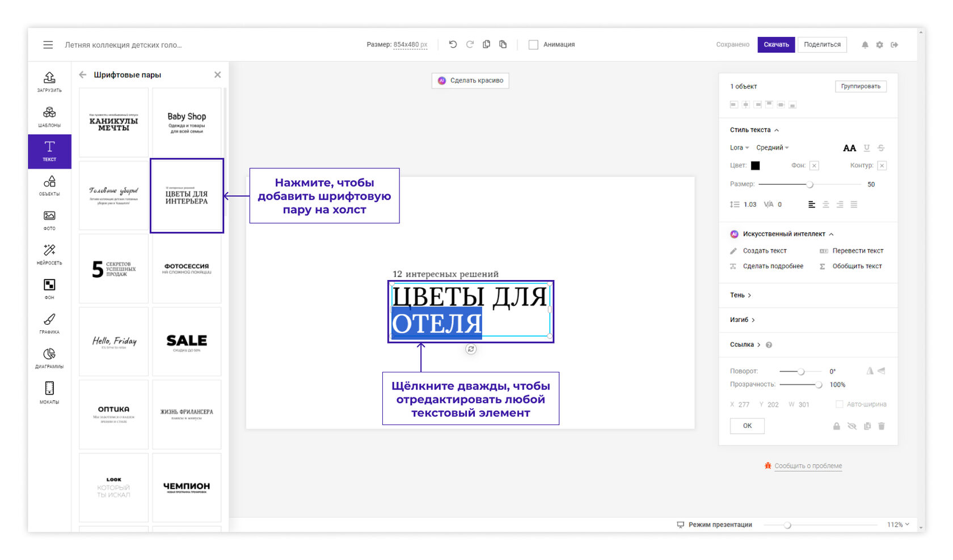Click the logout icon in the header
This screenshot has height=560, width=953.
coord(895,45)
